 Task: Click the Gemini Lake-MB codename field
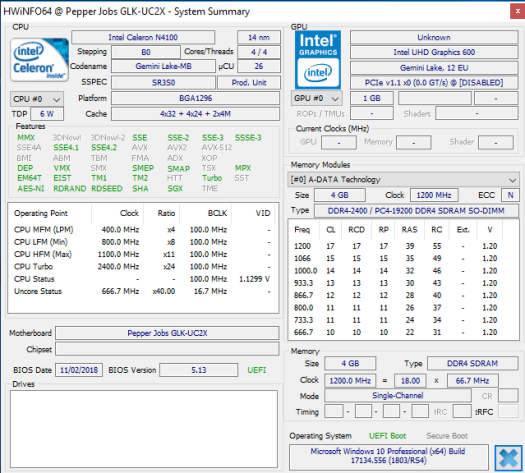pyautogui.click(x=163, y=66)
